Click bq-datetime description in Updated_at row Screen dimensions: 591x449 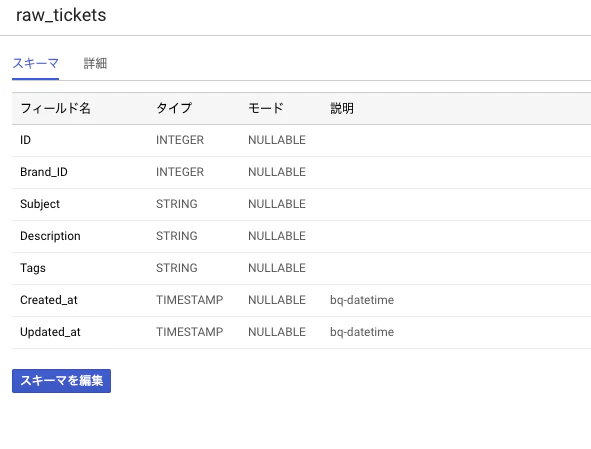[x=362, y=333]
